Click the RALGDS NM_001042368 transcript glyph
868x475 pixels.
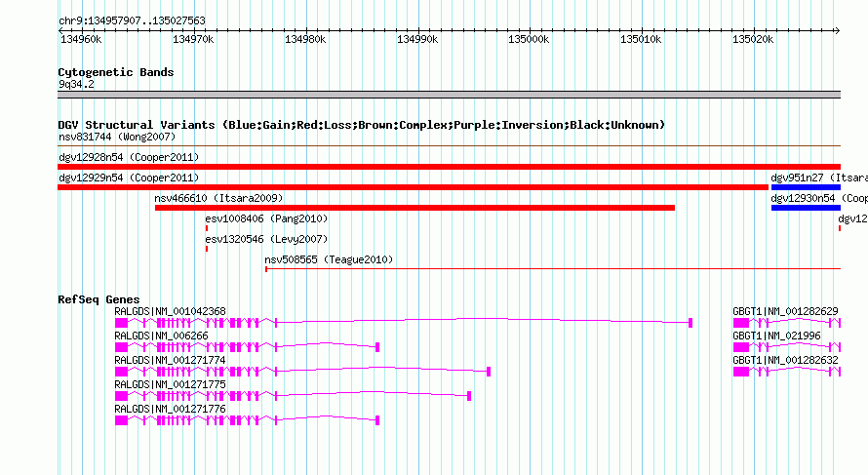[404, 323]
